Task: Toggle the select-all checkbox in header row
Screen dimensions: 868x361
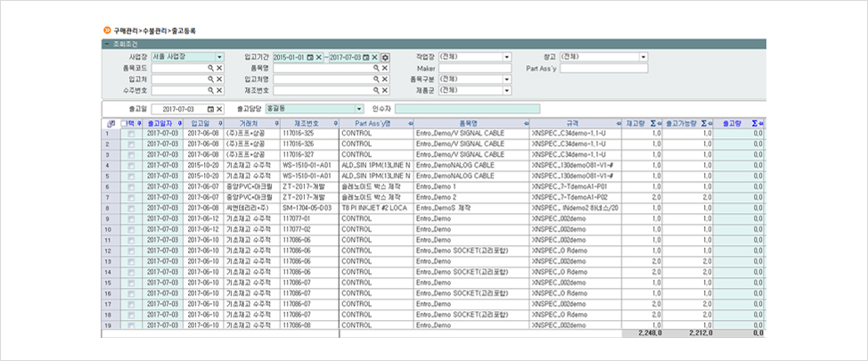Action: click(x=125, y=123)
